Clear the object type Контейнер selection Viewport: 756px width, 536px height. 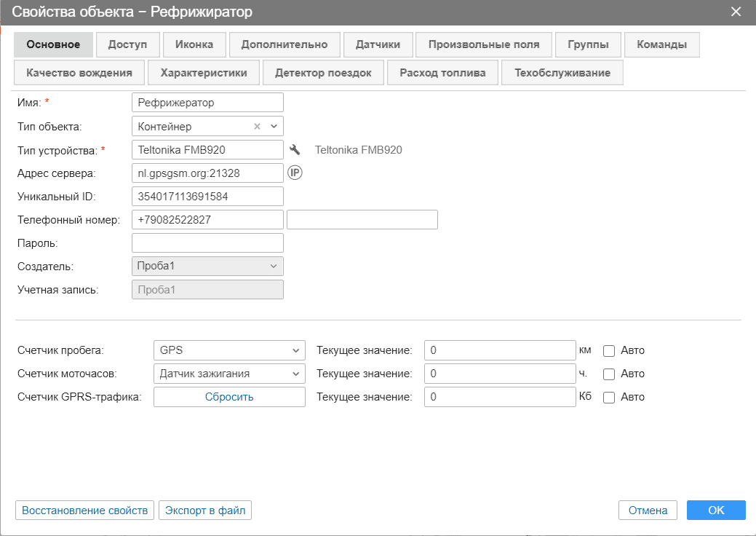coord(257,127)
